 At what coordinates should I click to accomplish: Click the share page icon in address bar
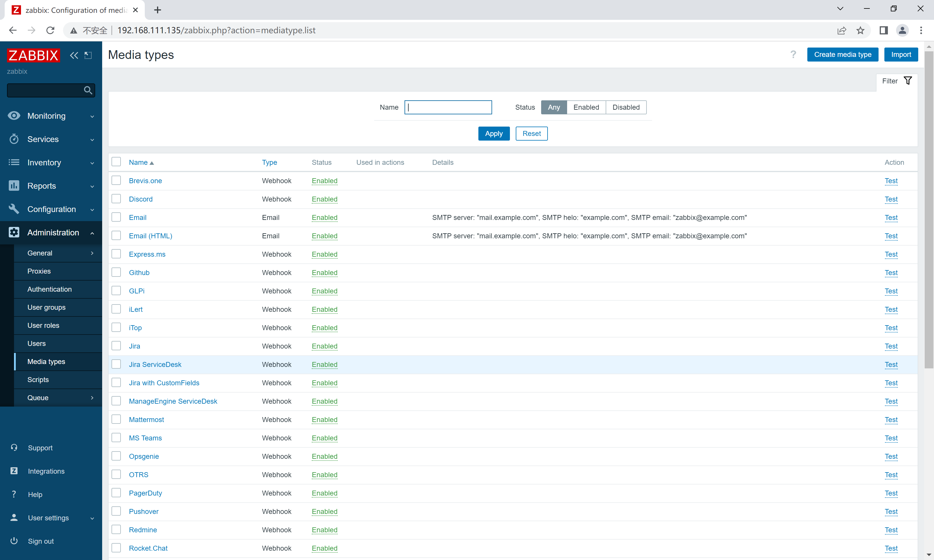coord(841,31)
